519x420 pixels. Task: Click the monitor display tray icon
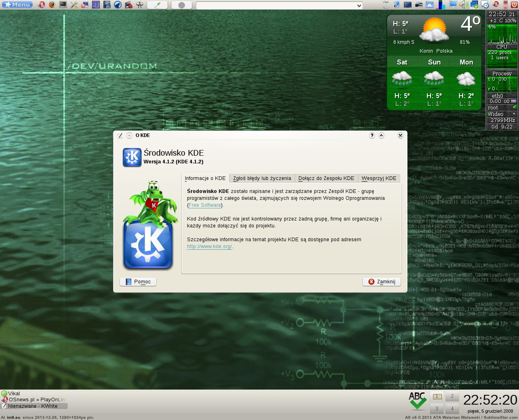click(453, 4)
